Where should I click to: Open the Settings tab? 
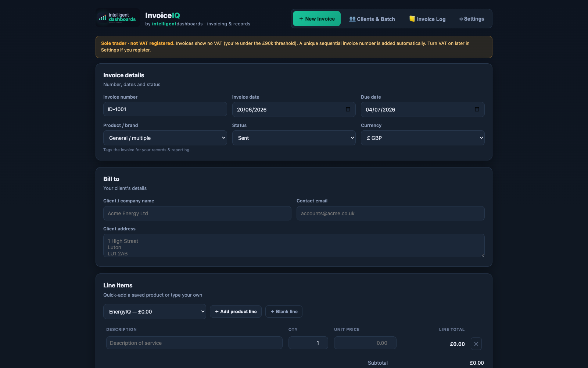pyautogui.click(x=472, y=19)
